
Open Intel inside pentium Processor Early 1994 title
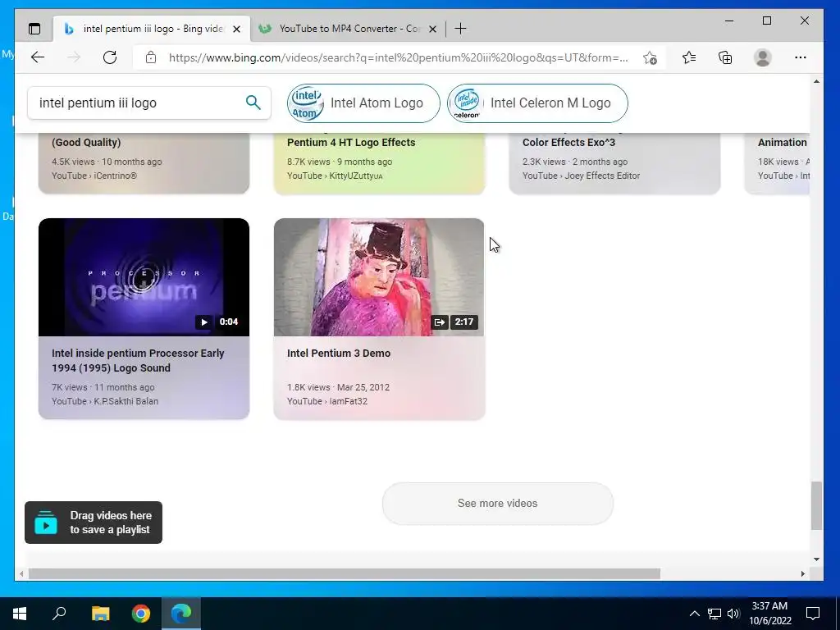[138, 361]
